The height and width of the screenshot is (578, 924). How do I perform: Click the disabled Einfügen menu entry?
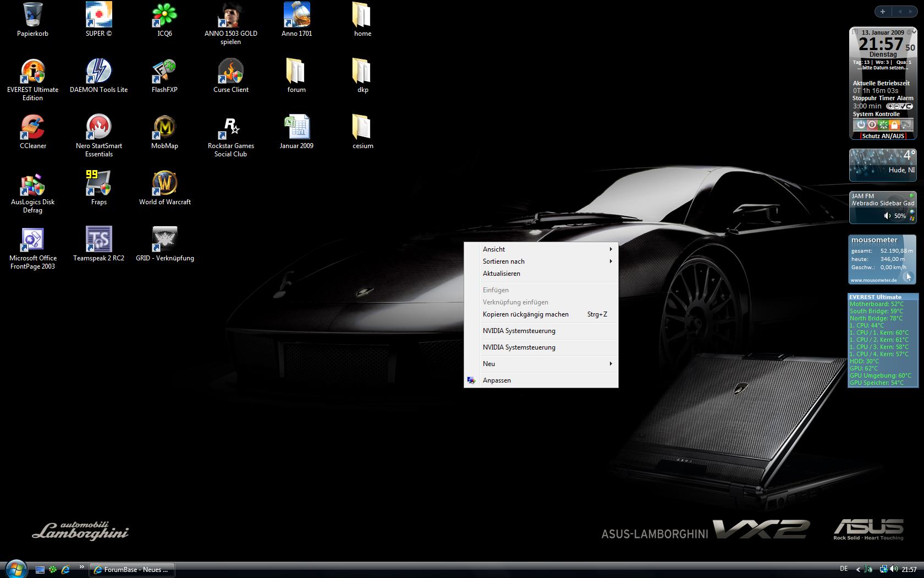click(541, 290)
